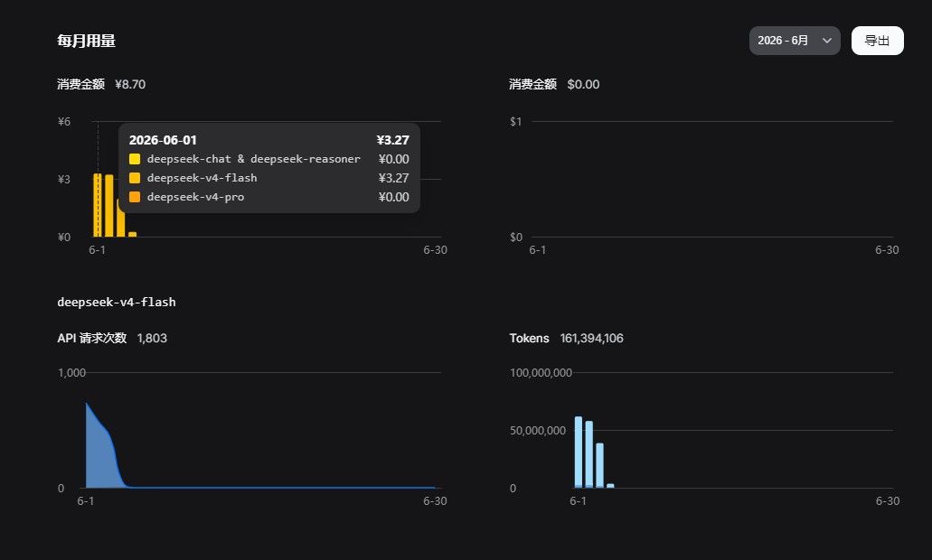Click the Tokens total 161,394,106
Screen dimensions: 932x560
coord(591,338)
